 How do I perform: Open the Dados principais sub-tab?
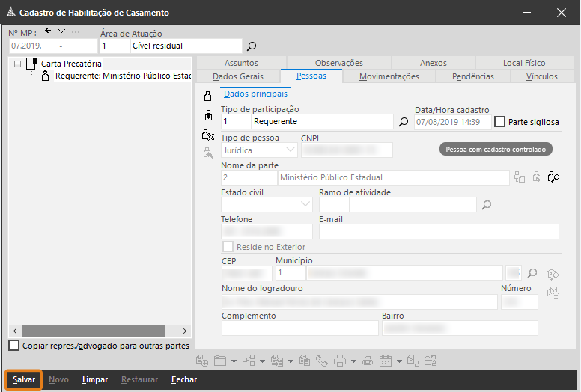point(255,94)
